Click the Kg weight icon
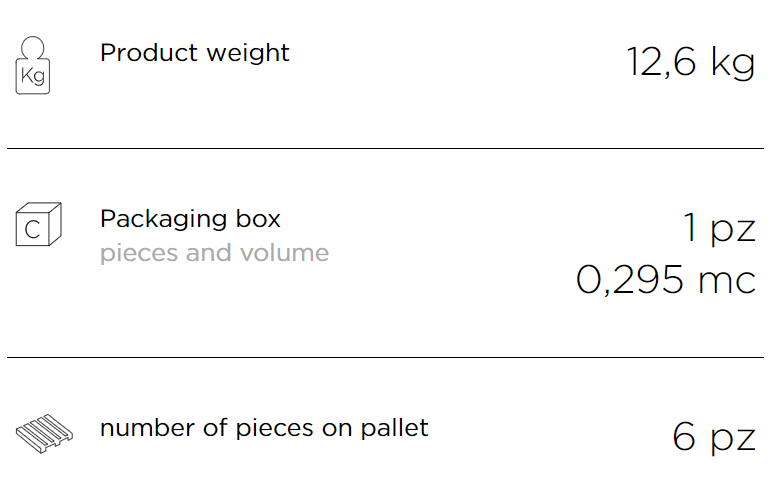 pos(32,65)
